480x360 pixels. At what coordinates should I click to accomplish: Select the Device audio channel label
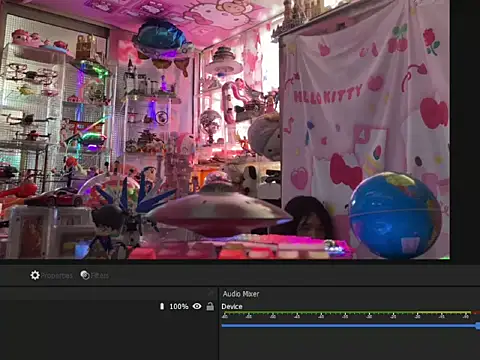point(232,306)
